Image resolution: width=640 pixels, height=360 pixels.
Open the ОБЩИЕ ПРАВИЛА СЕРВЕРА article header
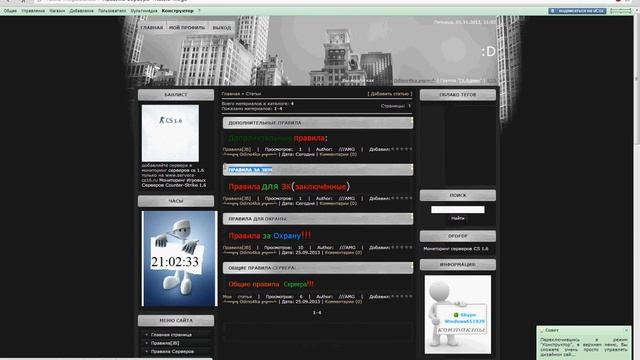tap(318, 268)
